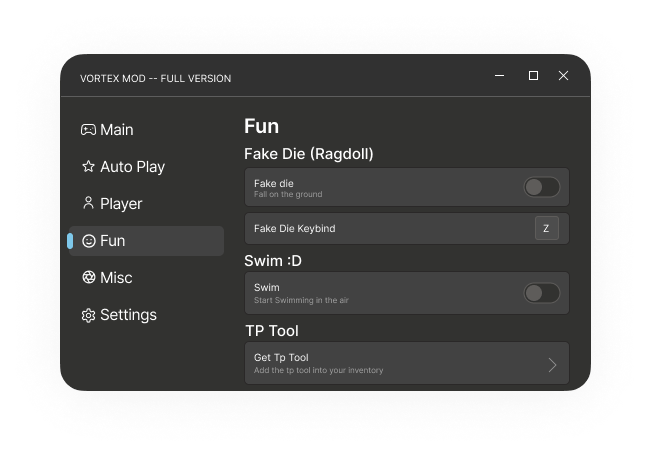Open the Settings tab
Image resolution: width=651 pixels, height=456 pixels.
click(129, 315)
